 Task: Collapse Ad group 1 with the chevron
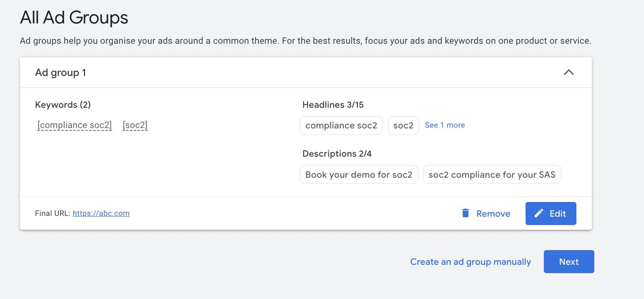click(569, 72)
